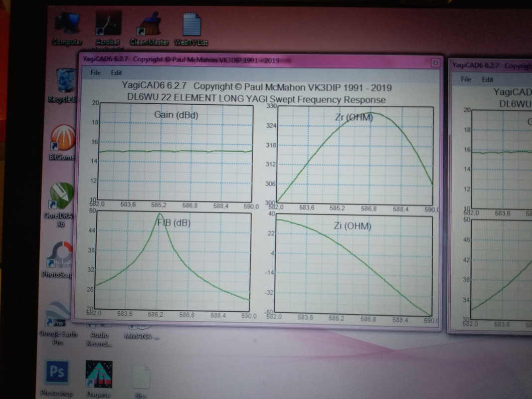Image resolution: width=532 pixels, height=399 pixels.
Task: Click inside the F/B (dB) graph
Action: 173,261
